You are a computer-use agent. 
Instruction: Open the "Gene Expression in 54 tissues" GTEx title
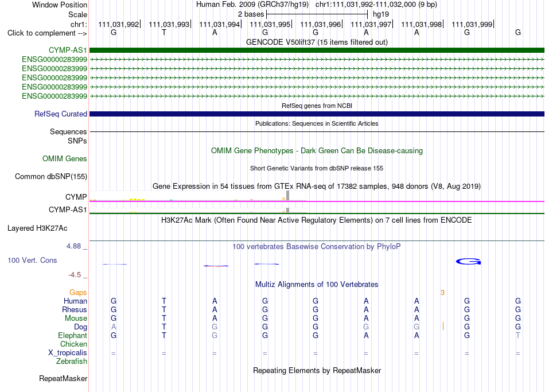(317, 186)
